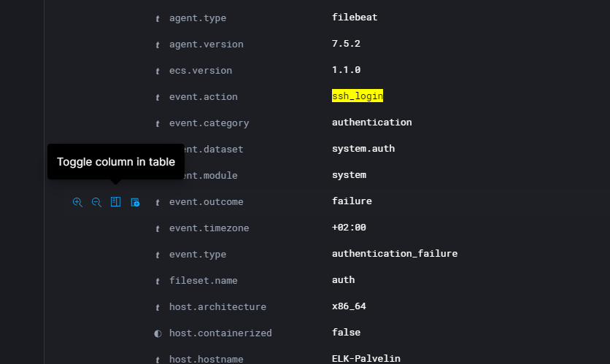Click the string type icon beside event.outcome
Viewport: 610px width, 364px height.
[158, 202]
